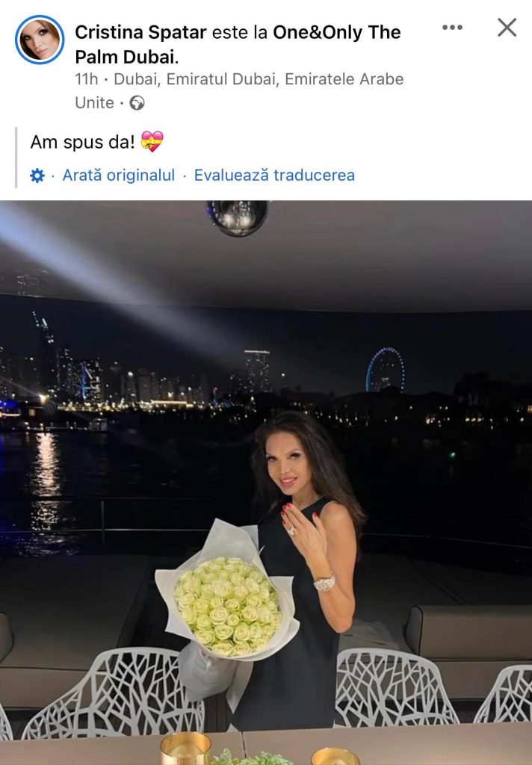
Task: Open One&Only The Palm Dubai location page
Action: click(x=238, y=44)
